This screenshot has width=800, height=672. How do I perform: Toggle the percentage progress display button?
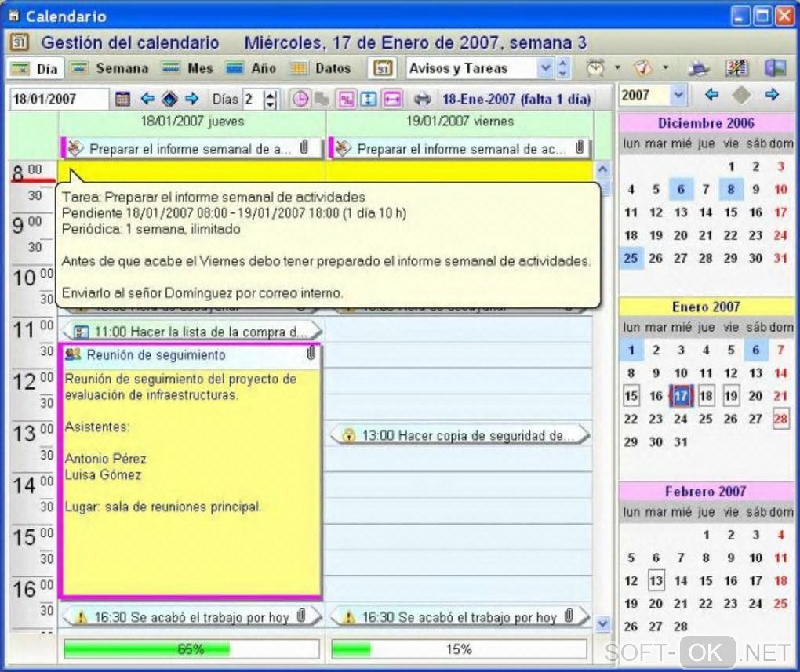[347, 99]
